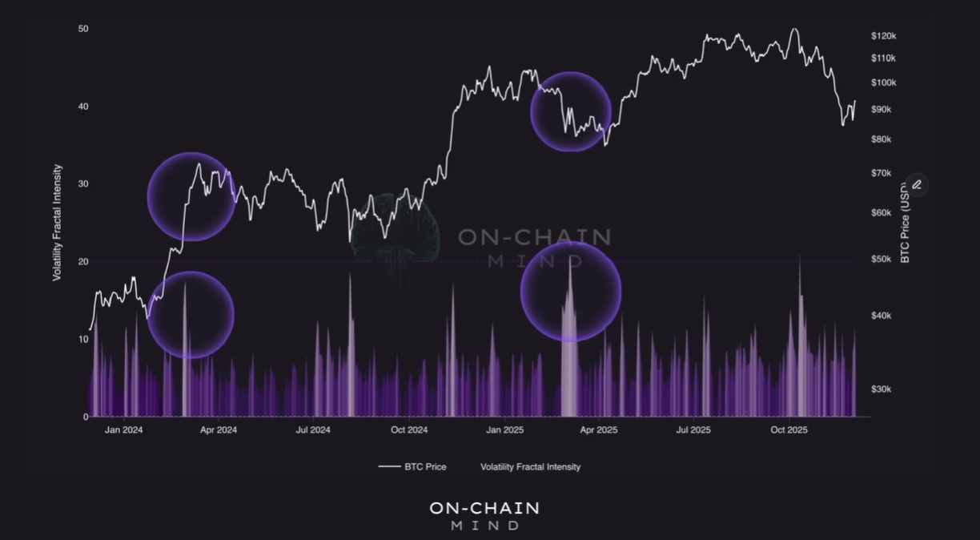The image size is (980, 540).
Task: Click the BTC Price (USD) axis title
Action: (906, 220)
